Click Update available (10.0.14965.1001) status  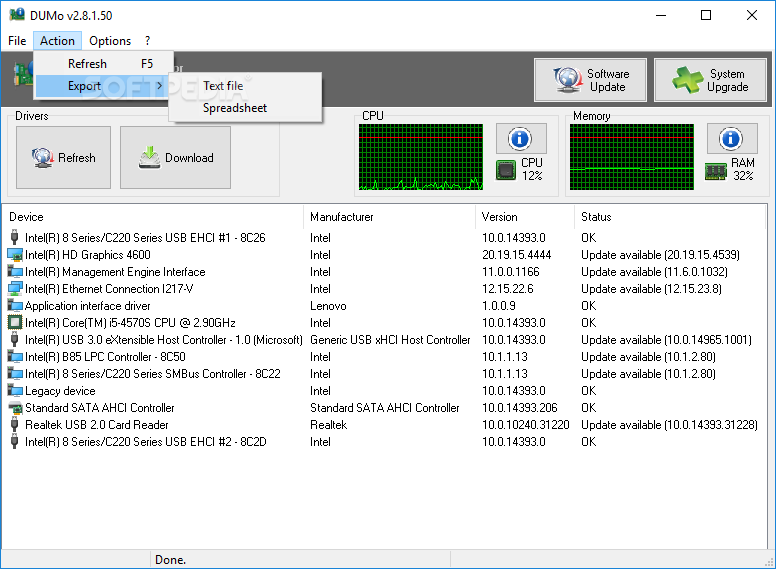pyautogui.click(x=666, y=339)
